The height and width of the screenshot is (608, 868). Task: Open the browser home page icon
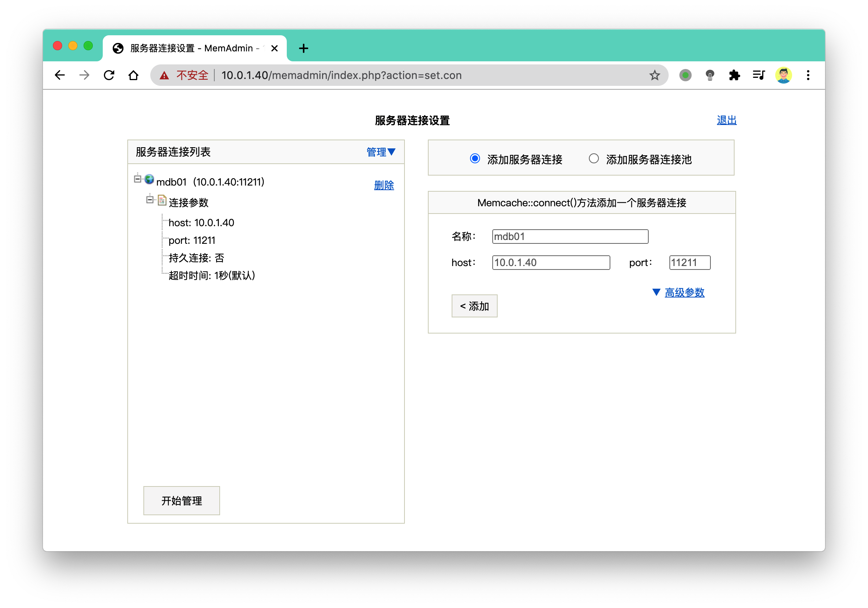coord(133,75)
